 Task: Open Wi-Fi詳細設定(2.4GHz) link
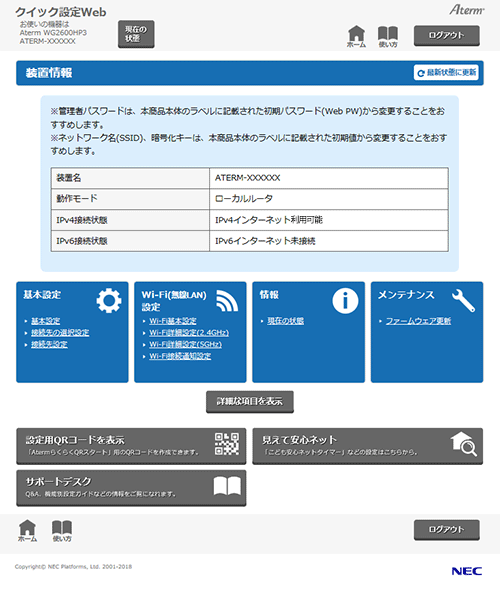189,333
